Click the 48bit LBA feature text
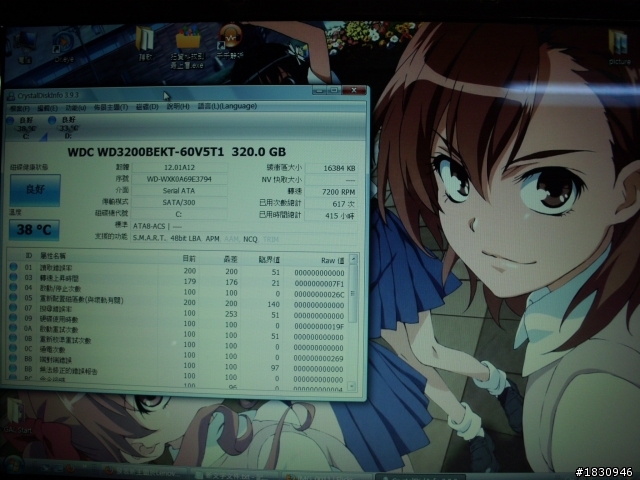The width and height of the screenshot is (640, 480). pos(186,238)
